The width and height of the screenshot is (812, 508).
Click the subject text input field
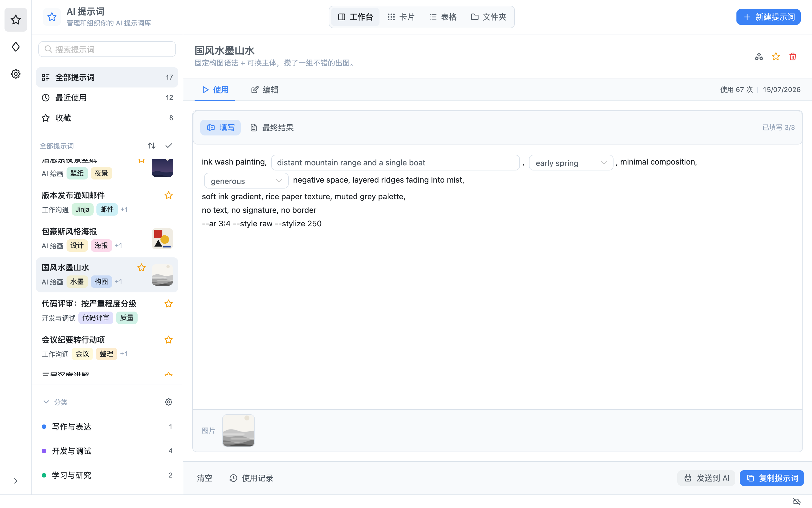click(x=395, y=163)
